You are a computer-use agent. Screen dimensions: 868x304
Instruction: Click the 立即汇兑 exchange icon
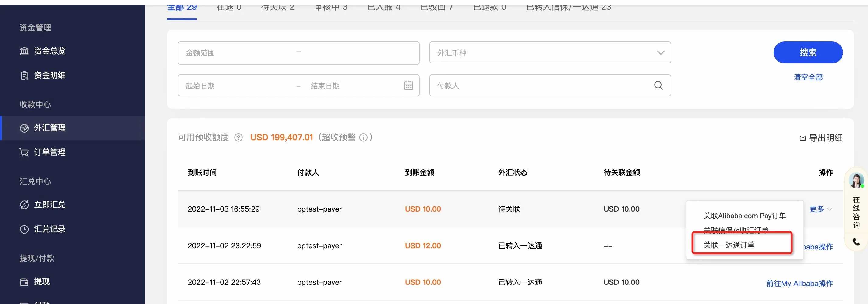click(24, 205)
